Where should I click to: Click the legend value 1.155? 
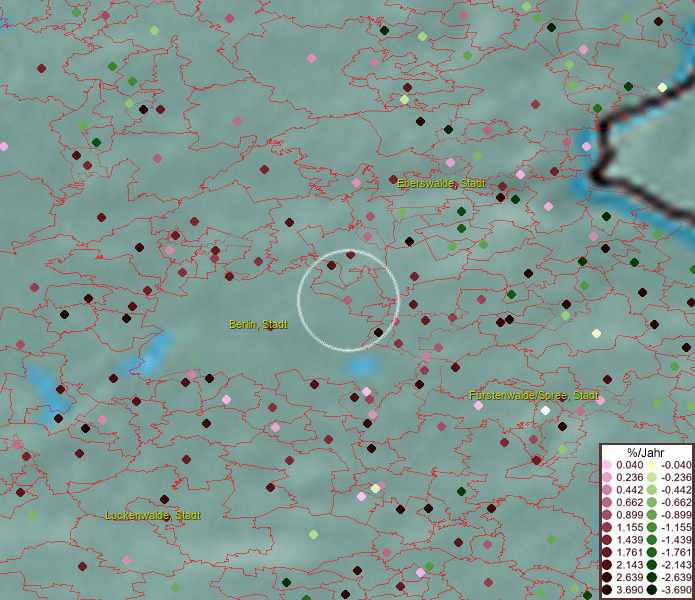pos(629,527)
